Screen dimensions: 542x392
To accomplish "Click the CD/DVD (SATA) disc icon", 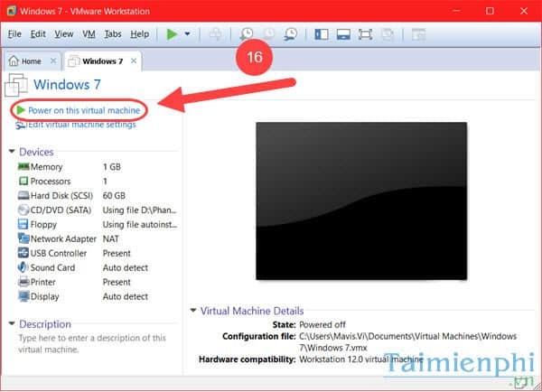I will click(x=23, y=210).
